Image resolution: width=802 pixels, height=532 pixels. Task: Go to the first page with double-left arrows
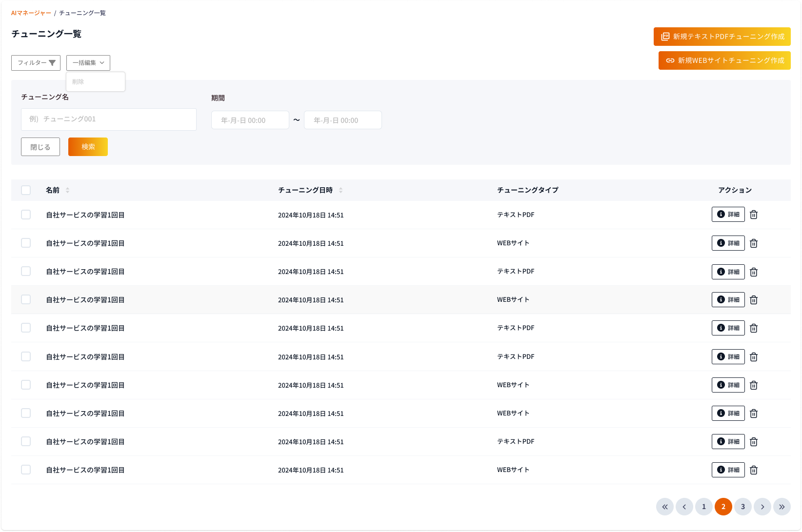pyautogui.click(x=664, y=507)
